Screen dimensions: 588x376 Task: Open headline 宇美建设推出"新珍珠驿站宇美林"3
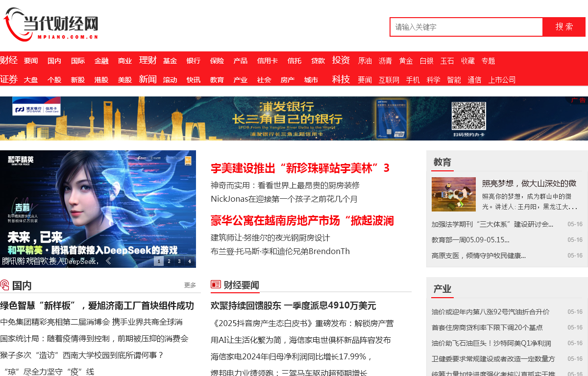(300, 168)
